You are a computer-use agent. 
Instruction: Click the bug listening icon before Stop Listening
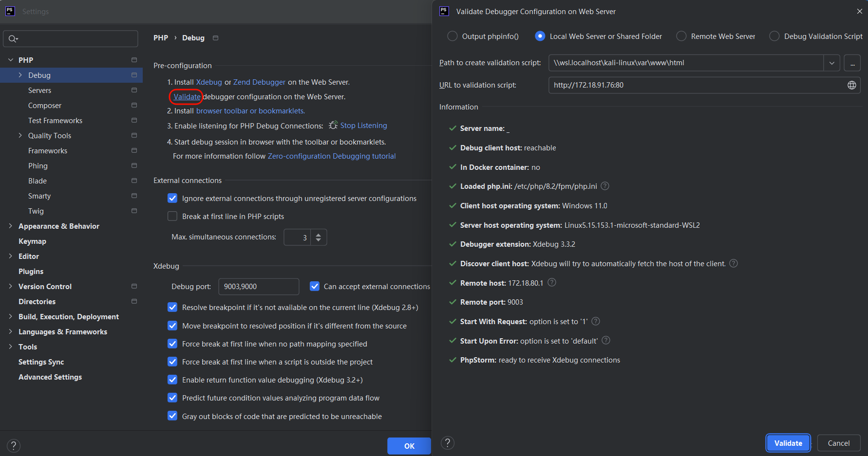tap(333, 126)
